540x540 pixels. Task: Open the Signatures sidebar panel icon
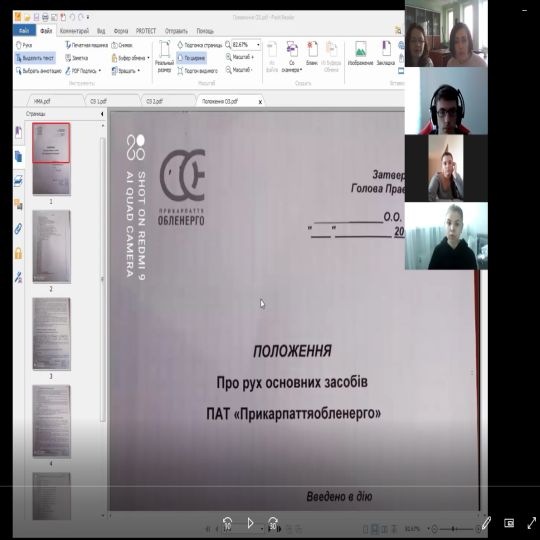pyautogui.click(x=18, y=277)
